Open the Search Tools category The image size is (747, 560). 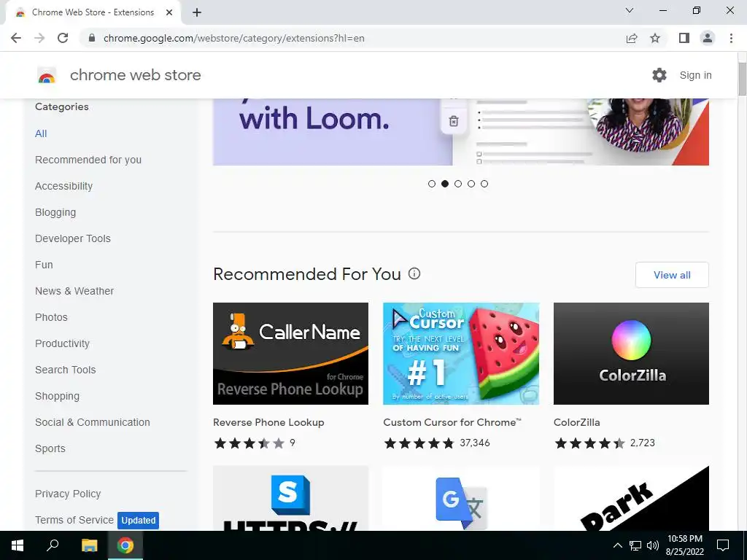(65, 370)
